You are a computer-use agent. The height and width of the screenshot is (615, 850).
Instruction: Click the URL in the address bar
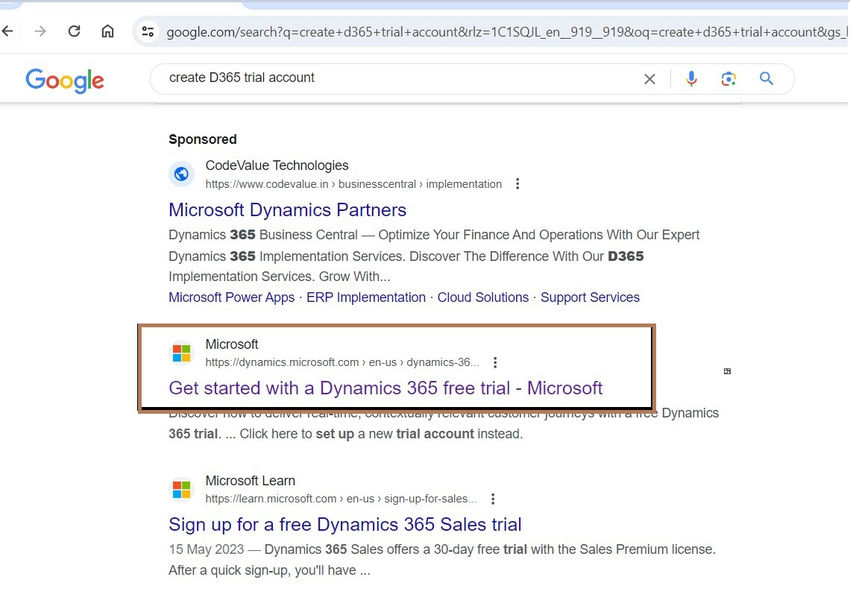click(x=504, y=32)
